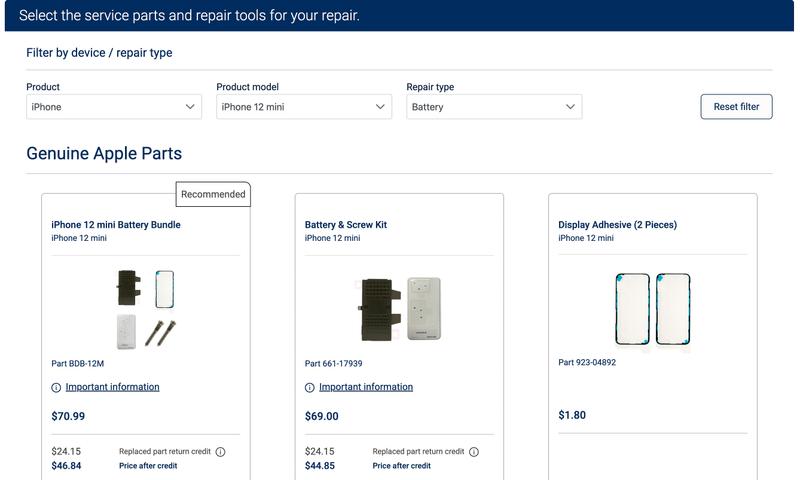The image size is (800, 480).
Task: Click the $46.84 price after credit
Action: pos(66,466)
